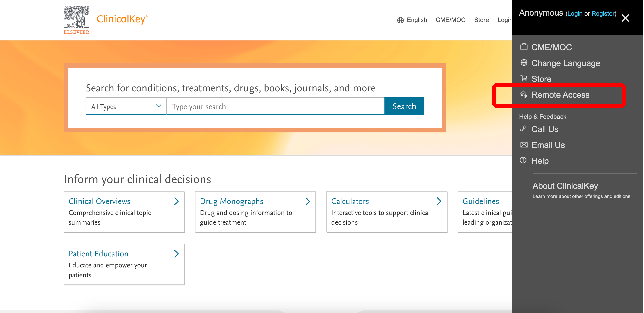The height and width of the screenshot is (313, 644).
Task: Click 'Inform your clinical decisions' heading
Action: click(137, 179)
